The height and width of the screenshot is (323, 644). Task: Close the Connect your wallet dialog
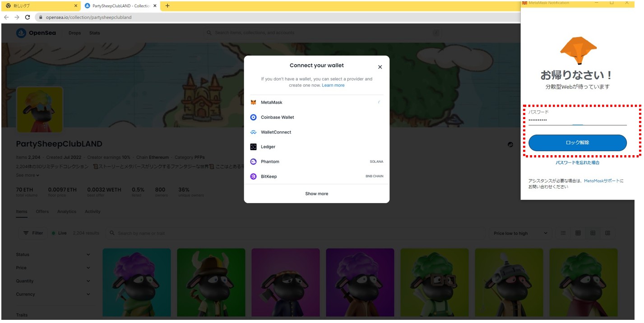pos(380,67)
